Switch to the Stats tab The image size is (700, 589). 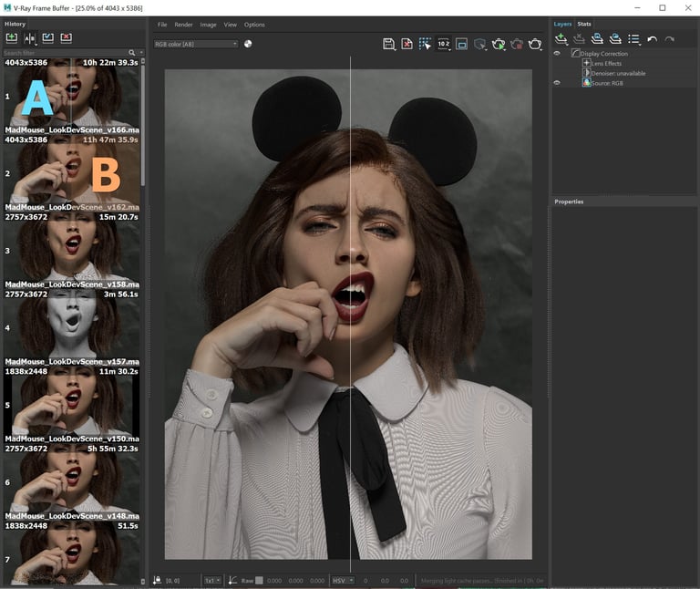(x=584, y=24)
